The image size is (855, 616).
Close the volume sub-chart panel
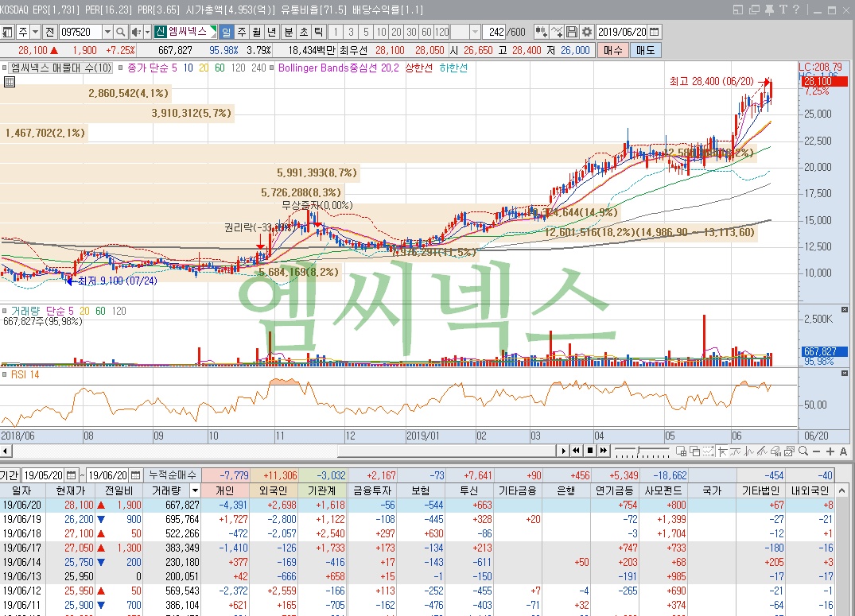tap(845, 310)
